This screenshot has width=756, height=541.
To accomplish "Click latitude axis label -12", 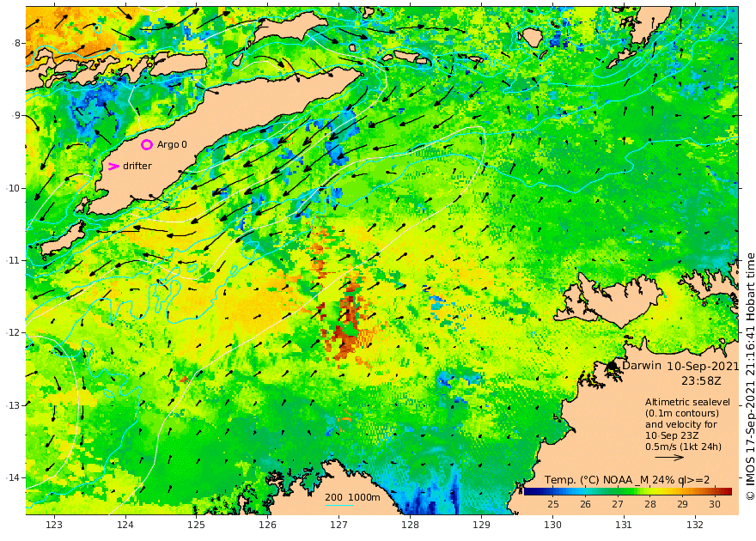I will tap(13, 332).
